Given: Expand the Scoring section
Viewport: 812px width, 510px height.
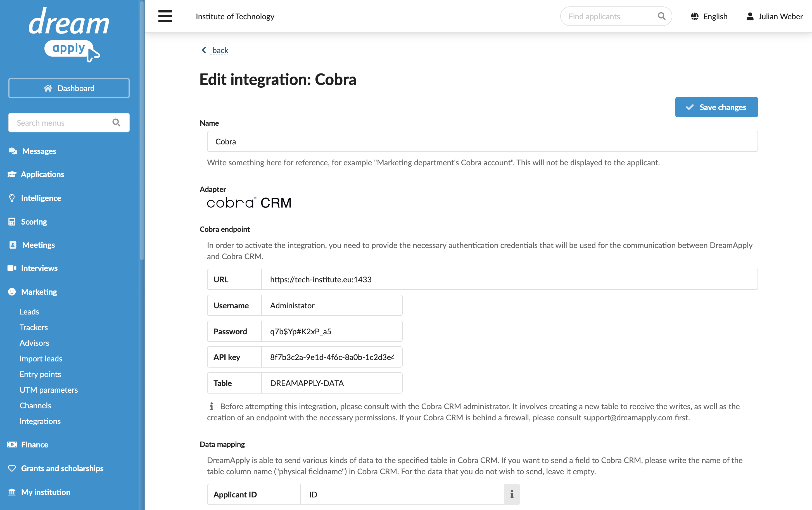Looking at the screenshot, I should tap(34, 221).
